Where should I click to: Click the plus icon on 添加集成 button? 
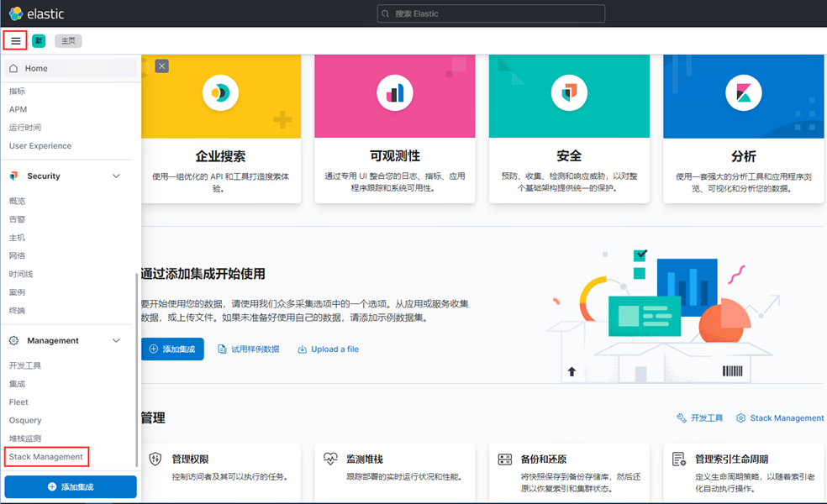click(x=154, y=349)
